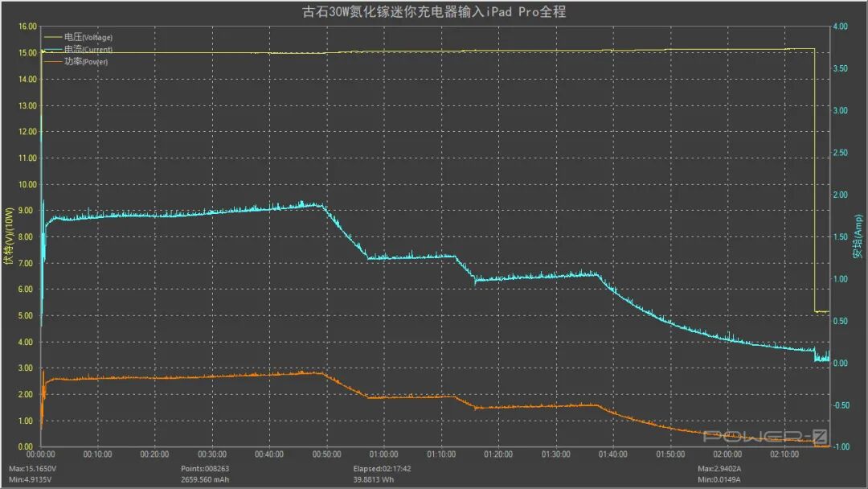
Task: Click the Max:2.9402A readout
Action: click(x=719, y=469)
